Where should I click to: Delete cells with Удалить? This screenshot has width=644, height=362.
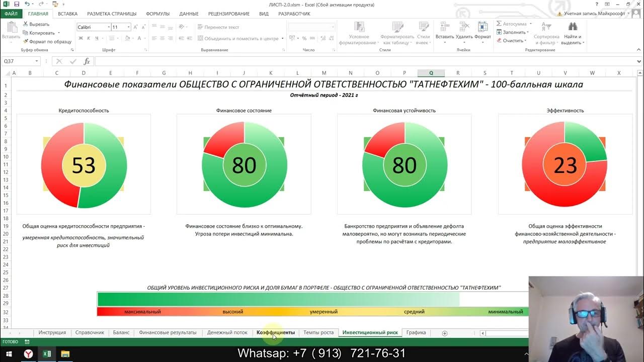(464, 33)
